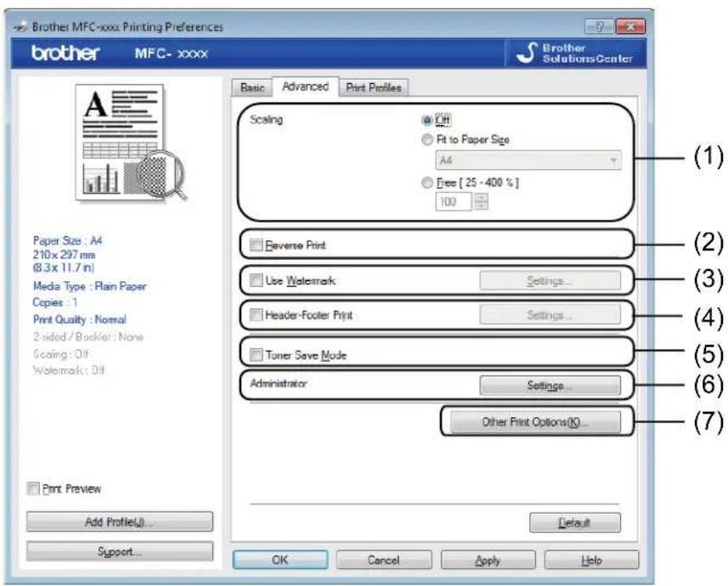728x586 pixels.
Task: Tick the Use Watermark checkbox
Action: 256,280
